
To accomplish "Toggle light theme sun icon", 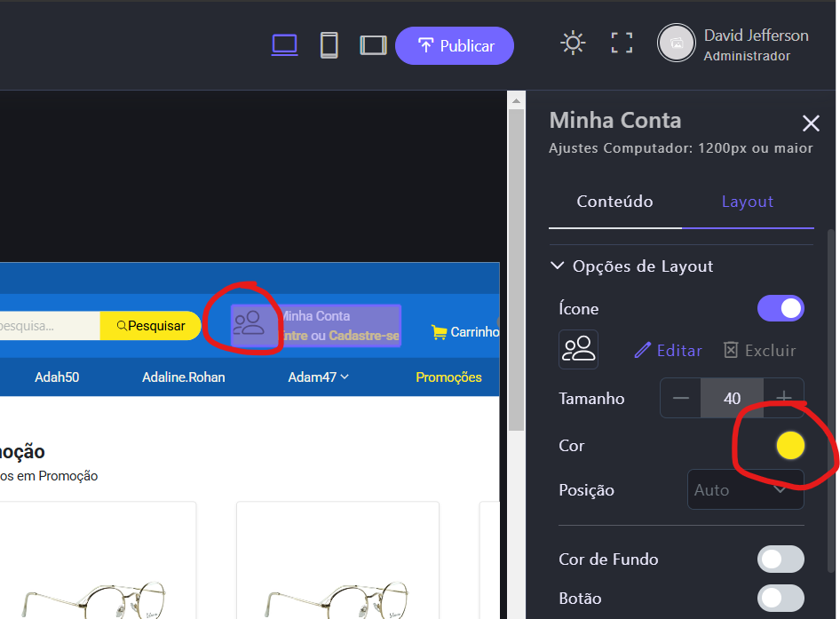I will tap(573, 44).
